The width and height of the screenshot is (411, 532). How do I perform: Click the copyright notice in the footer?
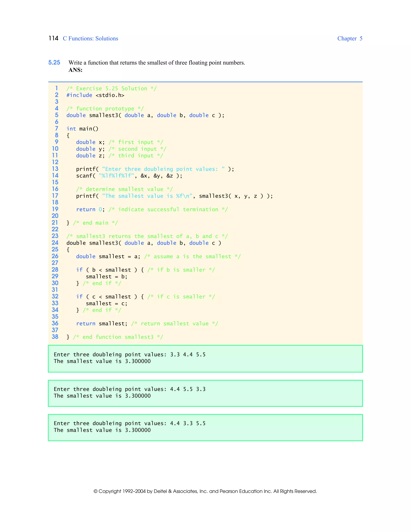click(x=205, y=491)
